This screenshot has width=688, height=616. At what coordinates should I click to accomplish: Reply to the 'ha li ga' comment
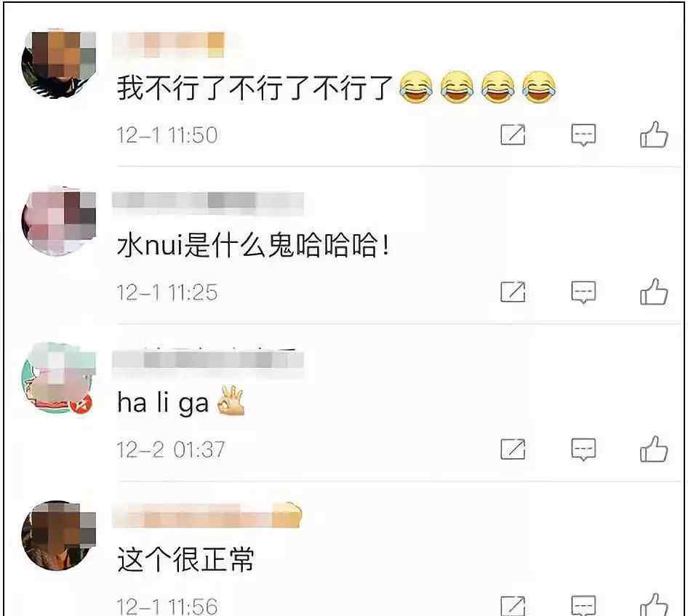[583, 449]
